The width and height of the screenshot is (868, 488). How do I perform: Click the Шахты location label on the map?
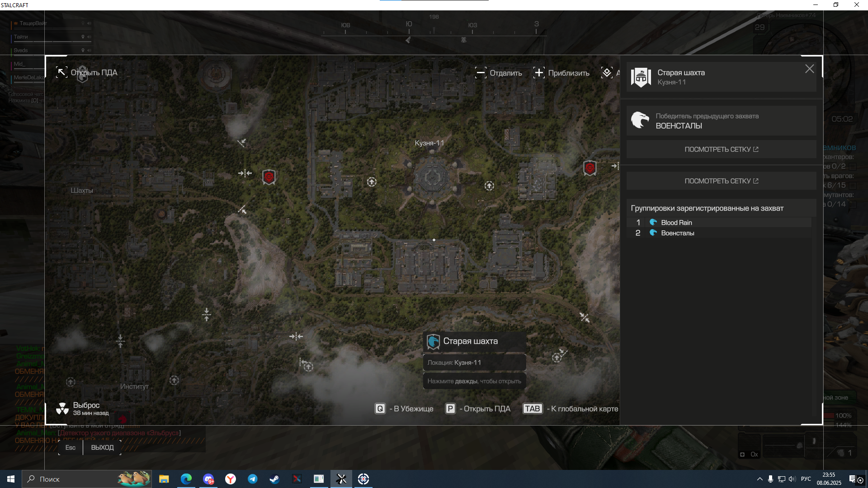[x=82, y=191]
